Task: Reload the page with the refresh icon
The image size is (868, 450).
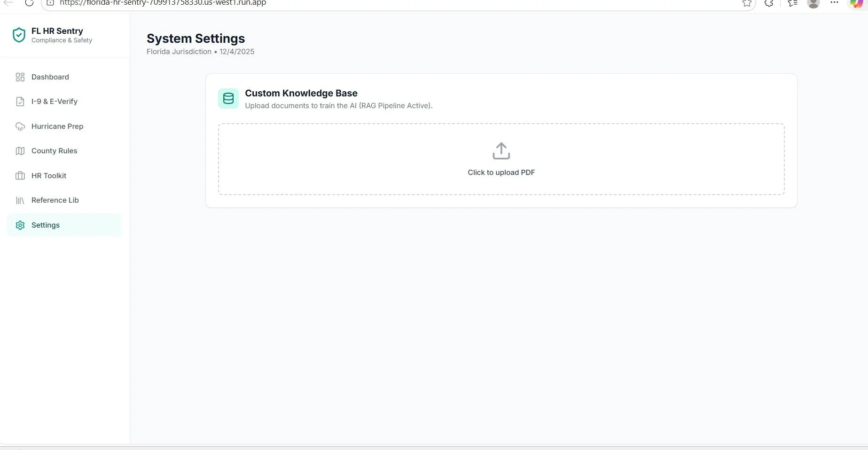Action: point(29,3)
